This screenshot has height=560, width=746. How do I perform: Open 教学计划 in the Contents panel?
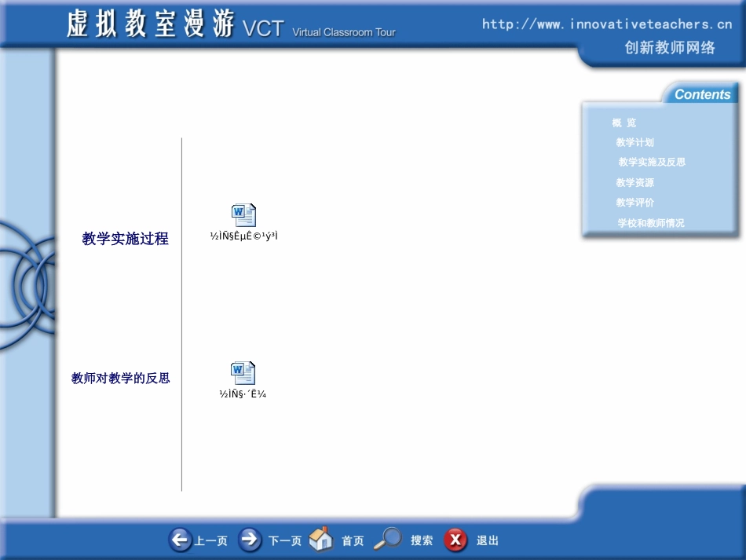tap(634, 142)
